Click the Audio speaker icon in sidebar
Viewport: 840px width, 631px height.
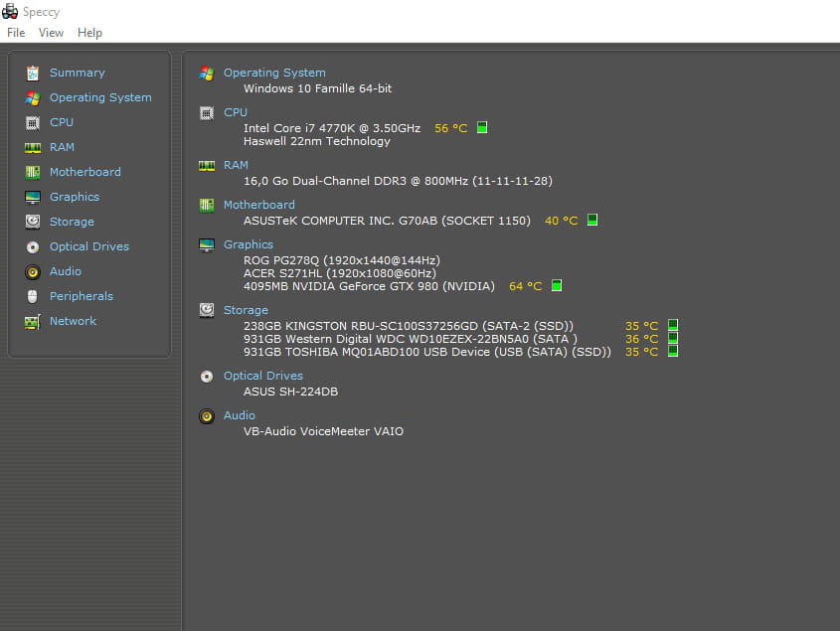[x=33, y=272]
